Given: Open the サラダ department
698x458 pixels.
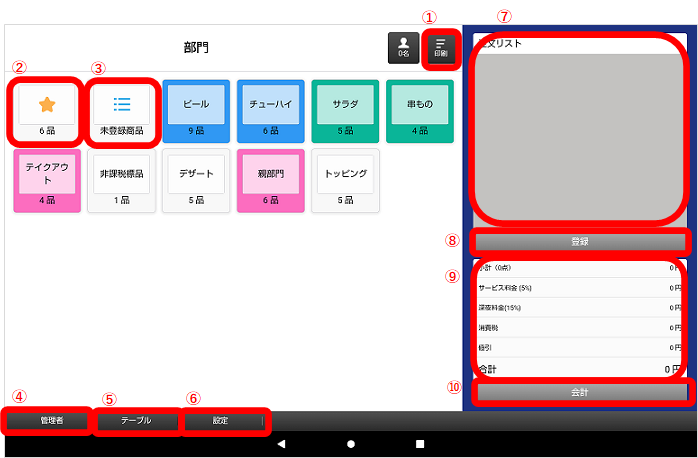Looking at the screenshot, I should click(345, 111).
